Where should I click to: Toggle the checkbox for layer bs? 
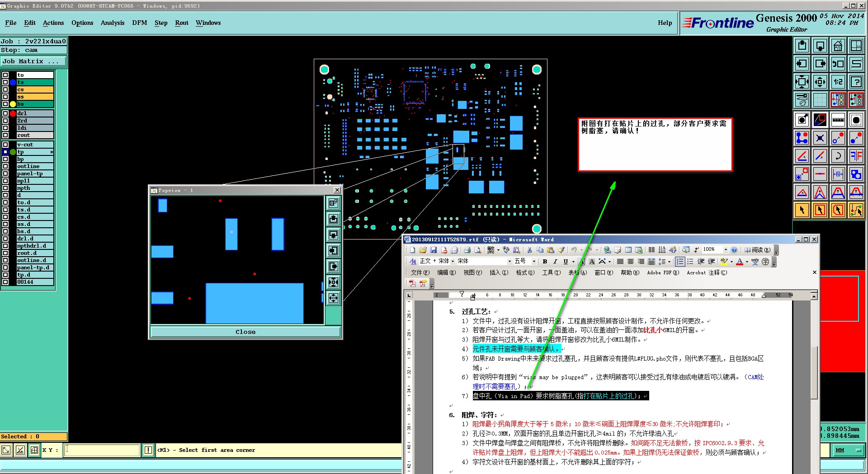tap(5, 104)
